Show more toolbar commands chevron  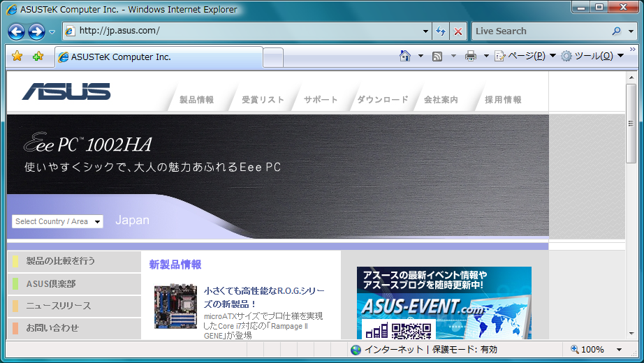click(632, 50)
